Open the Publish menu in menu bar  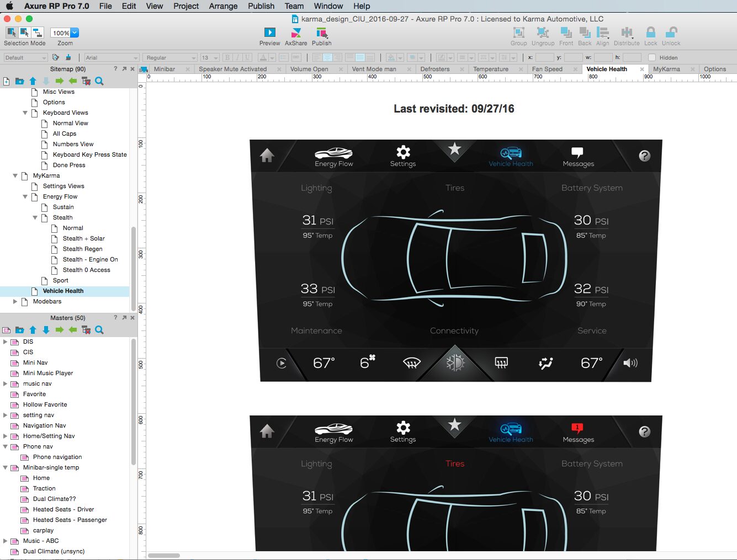point(261,6)
